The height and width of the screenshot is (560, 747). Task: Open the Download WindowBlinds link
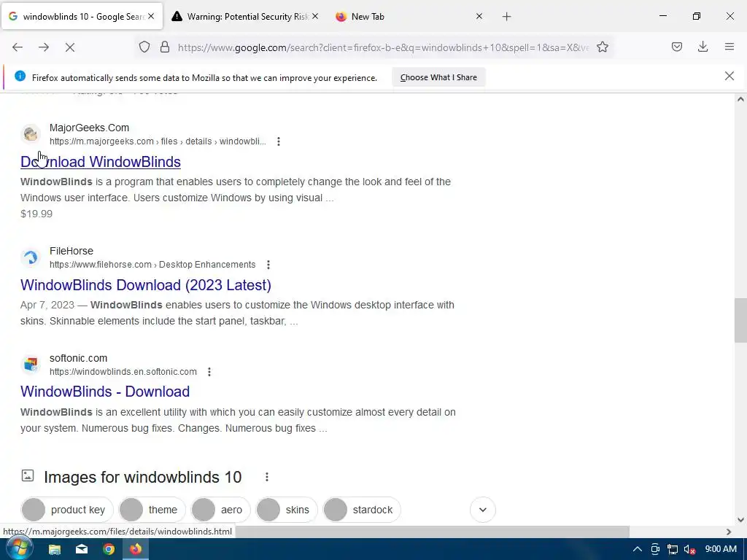(101, 162)
